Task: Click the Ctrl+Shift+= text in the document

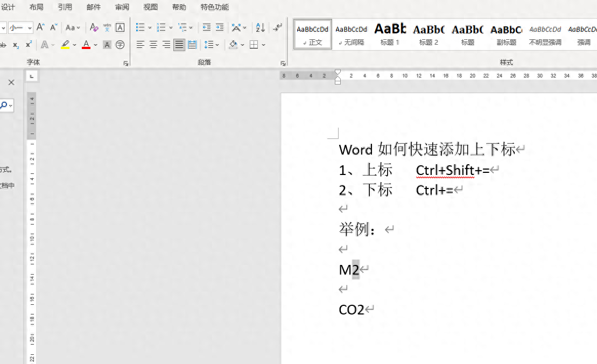Action: tap(452, 170)
